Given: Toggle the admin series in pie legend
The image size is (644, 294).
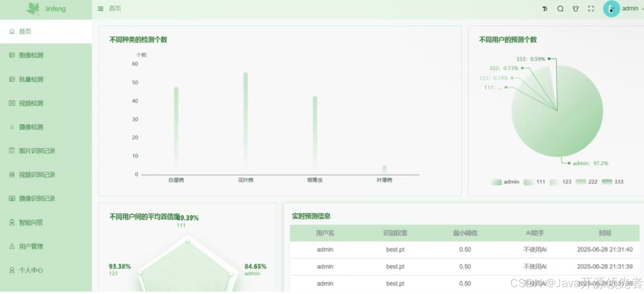Looking at the screenshot, I should [505, 182].
